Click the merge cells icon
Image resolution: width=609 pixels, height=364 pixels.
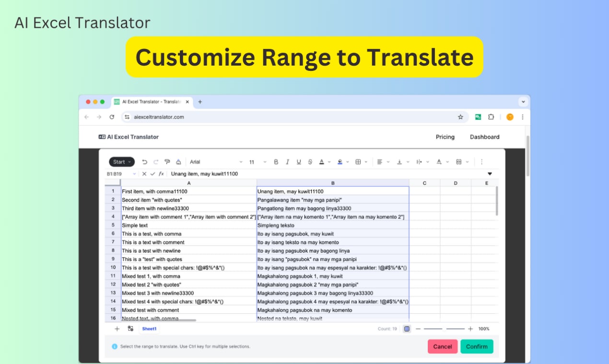coord(458,162)
